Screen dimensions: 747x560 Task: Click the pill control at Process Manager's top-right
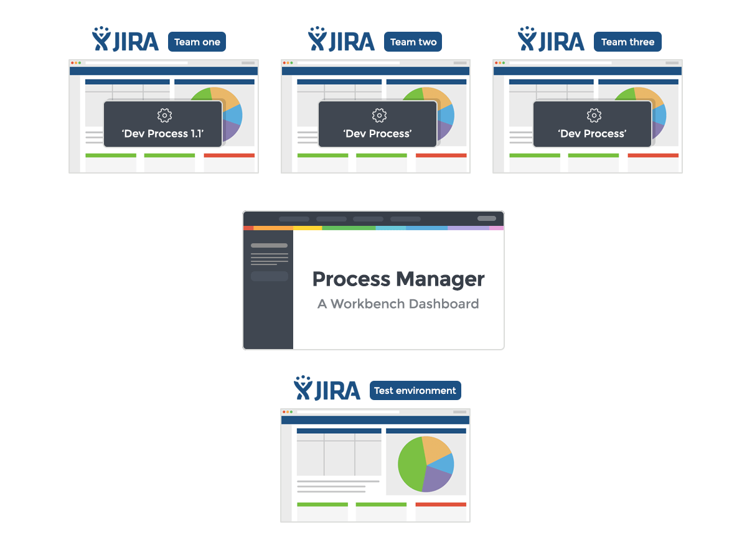pyautogui.click(x=487, y=219)
